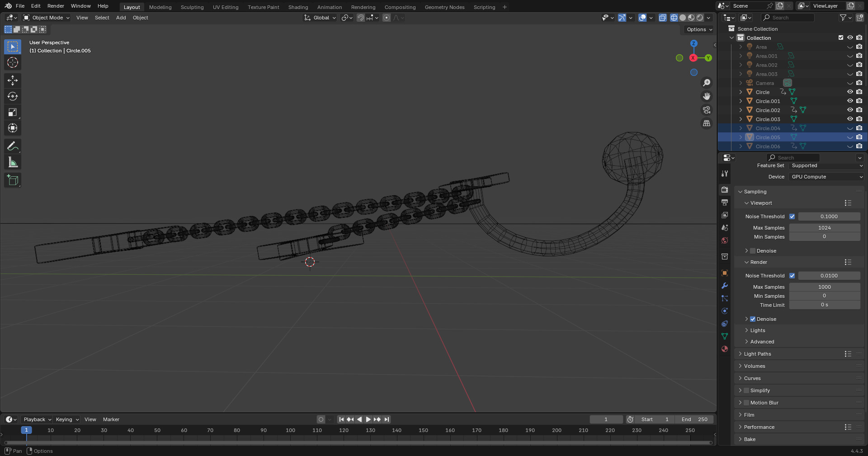
Task: Open the Material properties tab
Action: point(725,349)
